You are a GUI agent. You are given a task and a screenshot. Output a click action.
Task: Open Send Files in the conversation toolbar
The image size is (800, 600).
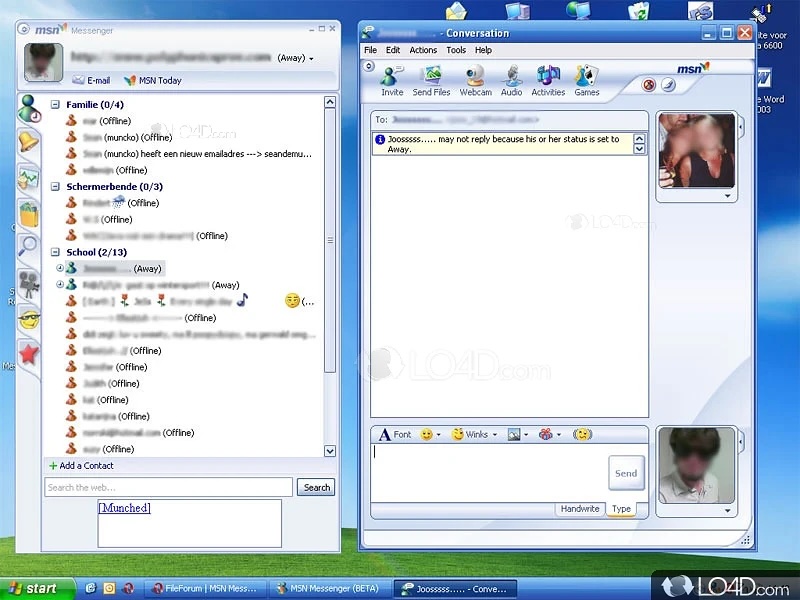pyautogui.click(x=431, y=78)
